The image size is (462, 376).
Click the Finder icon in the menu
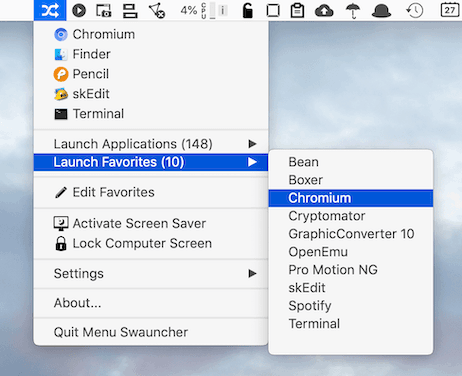[x=61, y=54]
